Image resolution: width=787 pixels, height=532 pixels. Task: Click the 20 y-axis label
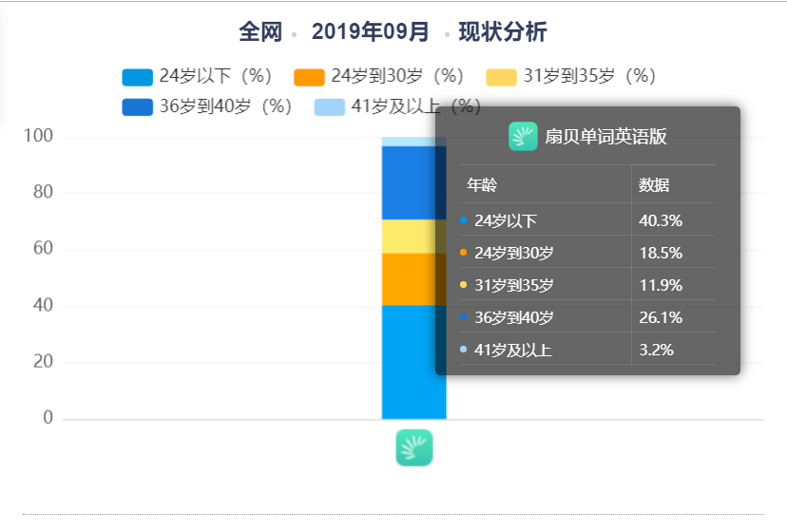43,361
